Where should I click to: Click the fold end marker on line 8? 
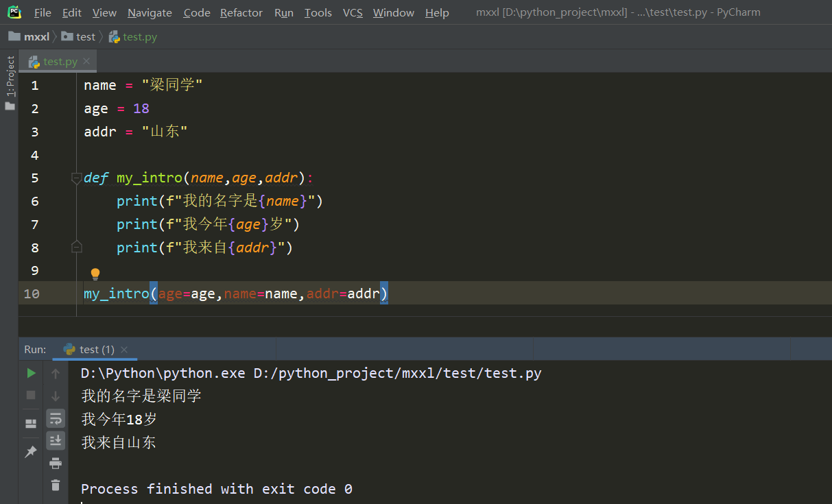77,247
